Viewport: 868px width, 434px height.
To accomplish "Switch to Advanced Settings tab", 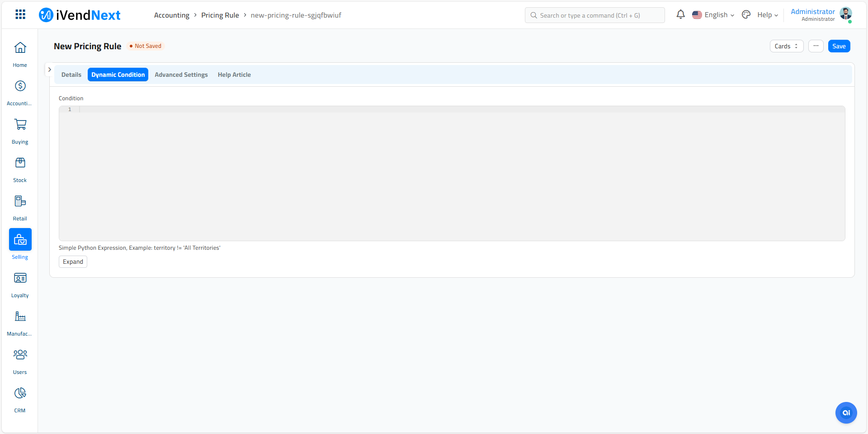I will coord(181,75).
